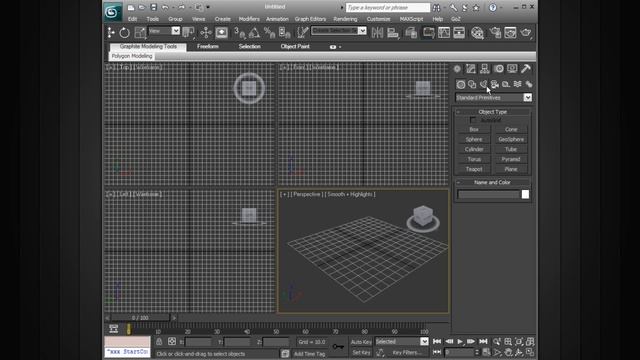Image resolution: width=640 pixels, height=360 pixels.
Task: Switch to the Freeform ribbon tab
Action: (208, 47)
